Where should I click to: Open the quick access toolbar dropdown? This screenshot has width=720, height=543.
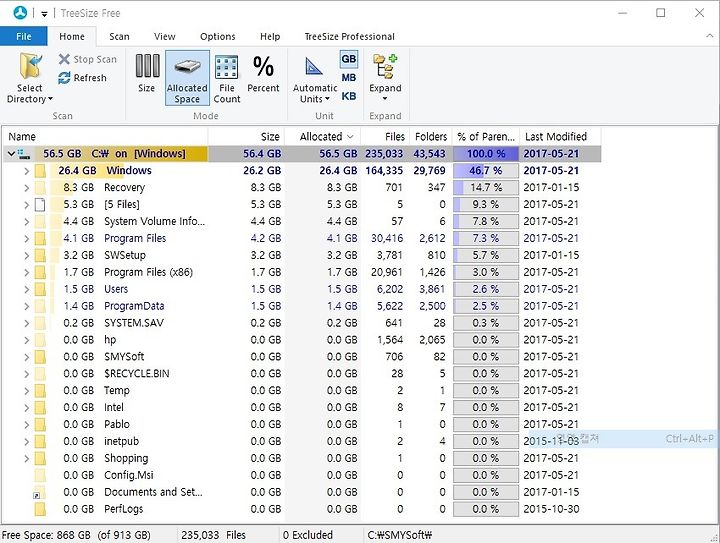(x=44, y=14)
